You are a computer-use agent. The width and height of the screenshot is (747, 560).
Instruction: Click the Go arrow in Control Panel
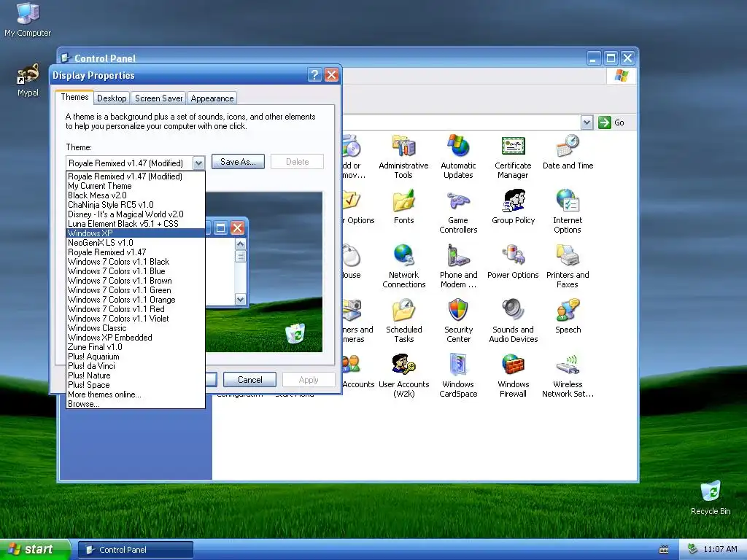click(x=605, y=122)
